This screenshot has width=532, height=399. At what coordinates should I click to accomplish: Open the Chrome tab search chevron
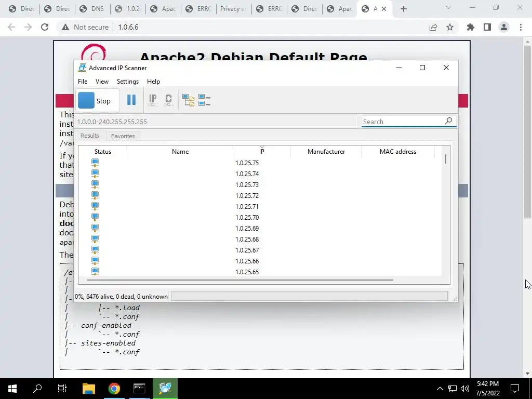tap(448, 7)
